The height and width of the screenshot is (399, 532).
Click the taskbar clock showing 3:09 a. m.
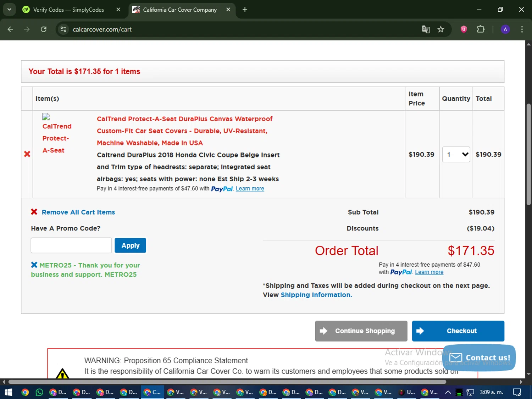pos(491,392)
